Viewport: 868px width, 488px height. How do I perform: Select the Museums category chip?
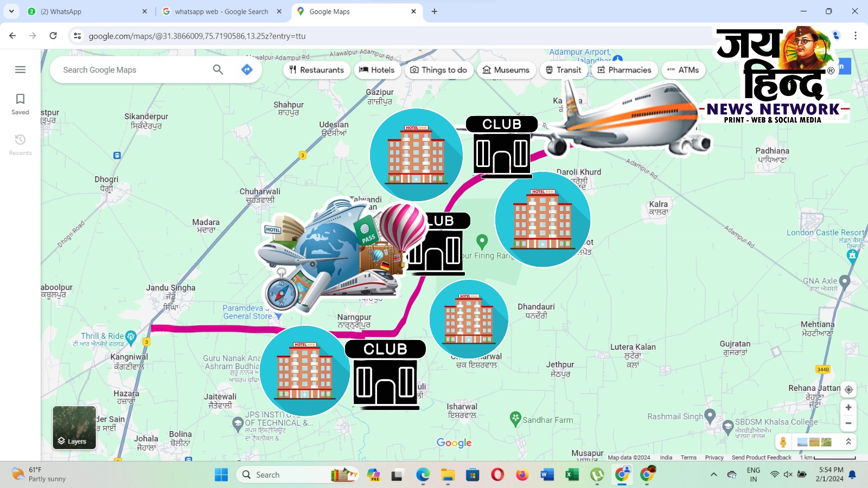tap(506, 70)
